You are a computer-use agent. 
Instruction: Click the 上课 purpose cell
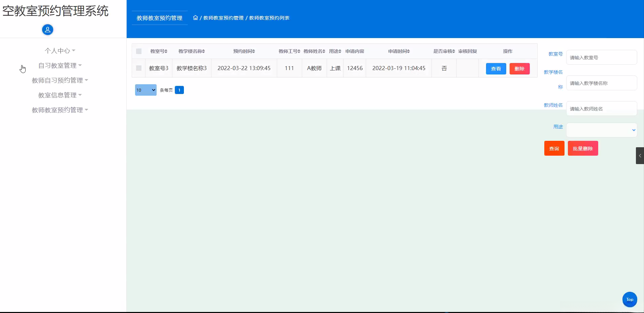pos(335,68)
